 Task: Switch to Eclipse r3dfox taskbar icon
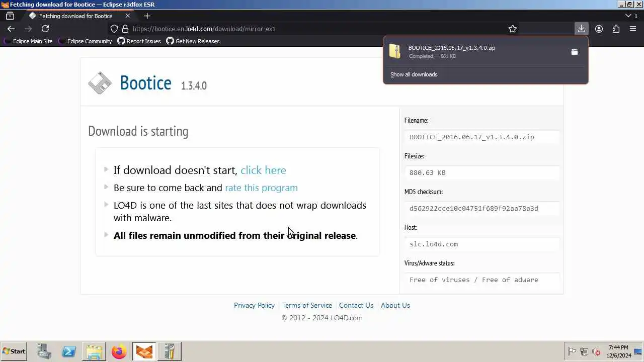(144, 351)
